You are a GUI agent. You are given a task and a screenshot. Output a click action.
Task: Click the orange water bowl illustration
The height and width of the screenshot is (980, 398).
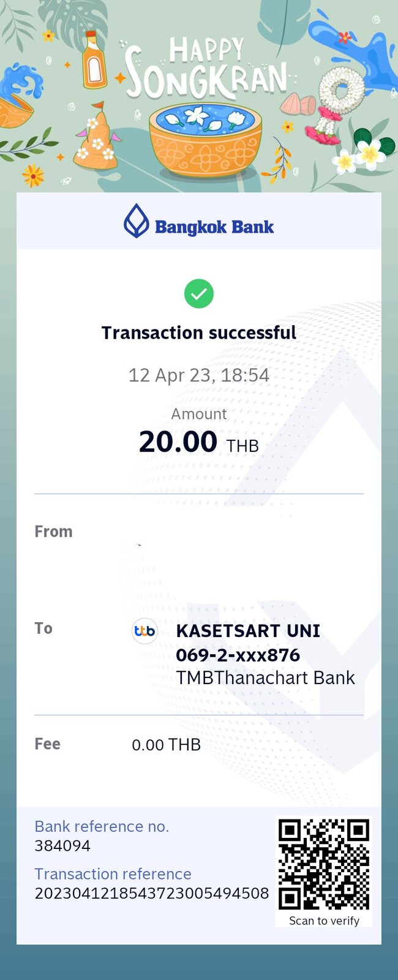[206, 139]
